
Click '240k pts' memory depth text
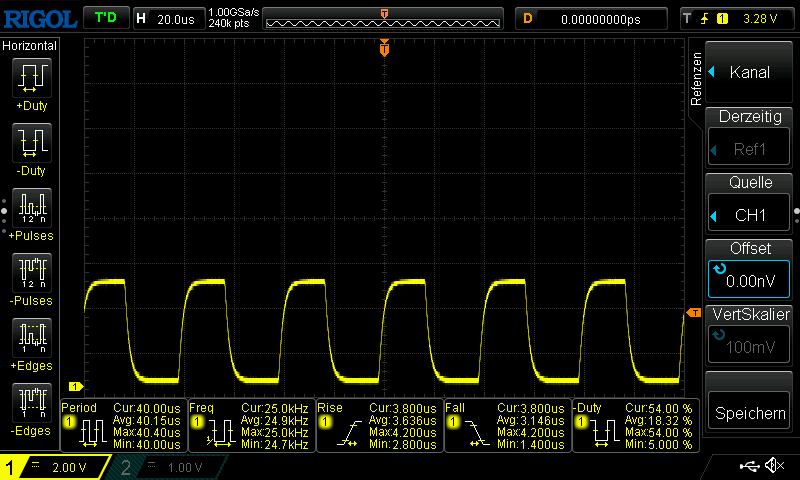pos(229,23)
